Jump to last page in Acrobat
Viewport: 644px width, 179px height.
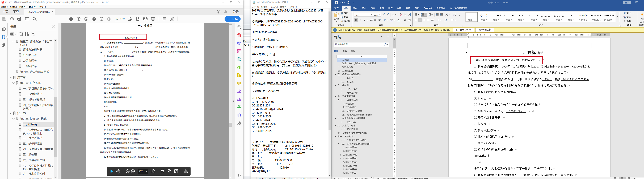pyautogui.click(x=94, y=19)
